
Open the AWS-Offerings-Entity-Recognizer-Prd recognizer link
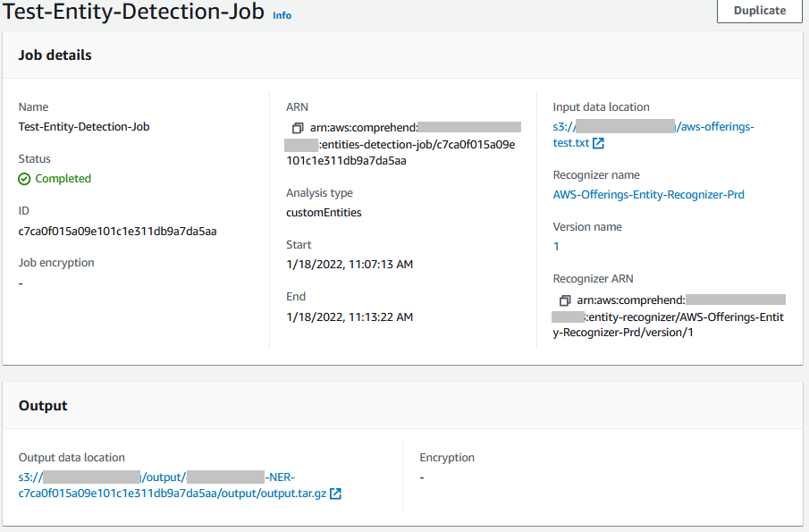[x=649, y=195]
